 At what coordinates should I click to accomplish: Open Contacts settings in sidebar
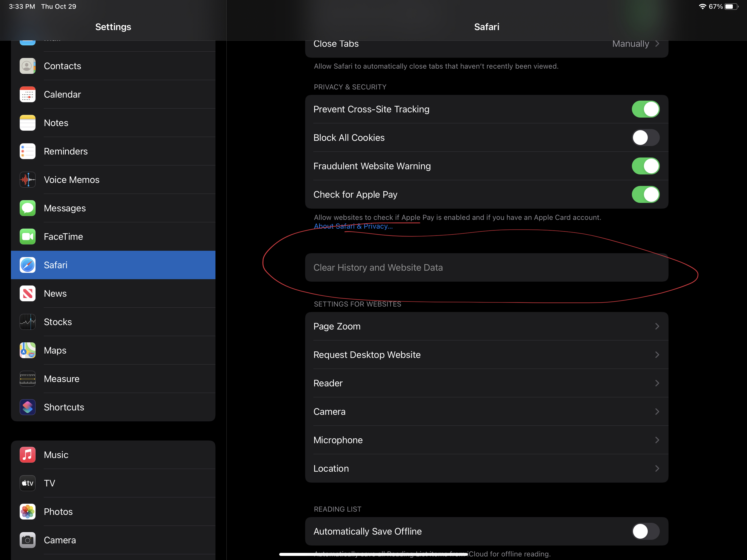113,66
